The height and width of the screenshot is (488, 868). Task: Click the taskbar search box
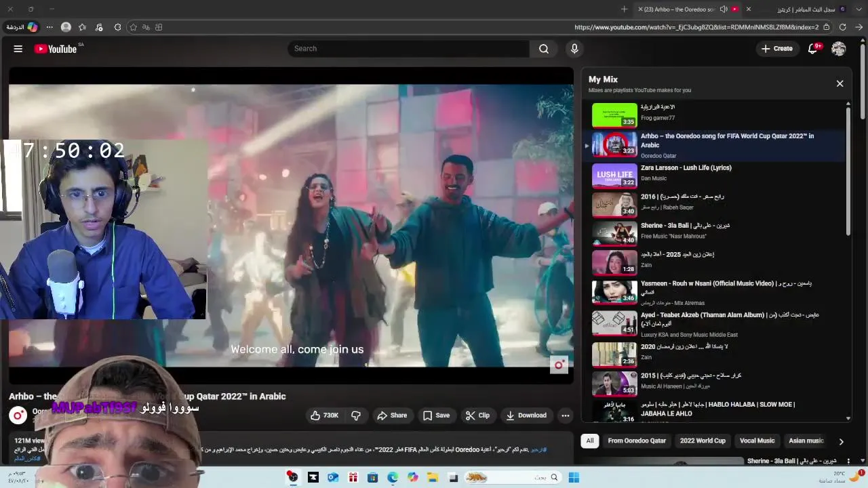point(514,477)
